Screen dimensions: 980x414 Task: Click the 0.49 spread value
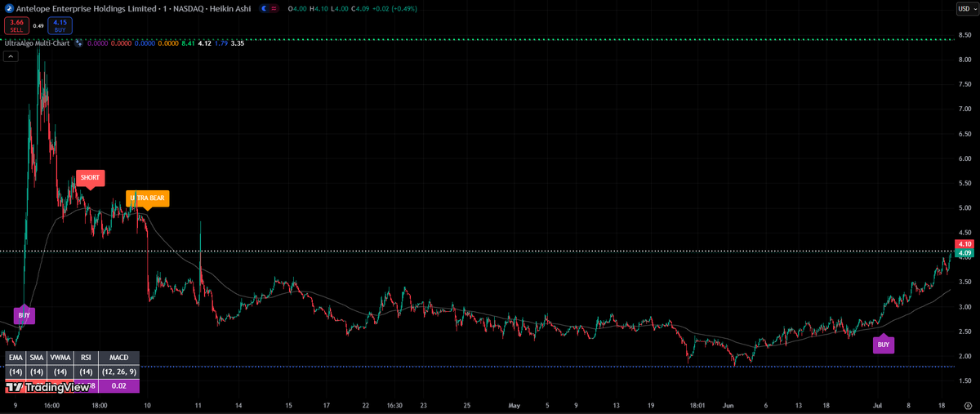click(x=38, y=25)
